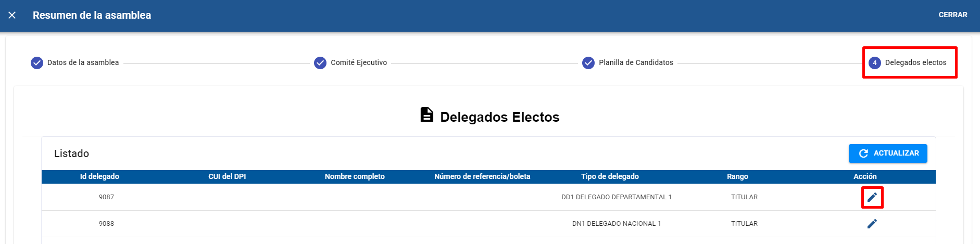The width and height of the screenshot is (980, 244).
Task: Click the ACTUALIZAR button
Action: (x=888, y=153)
